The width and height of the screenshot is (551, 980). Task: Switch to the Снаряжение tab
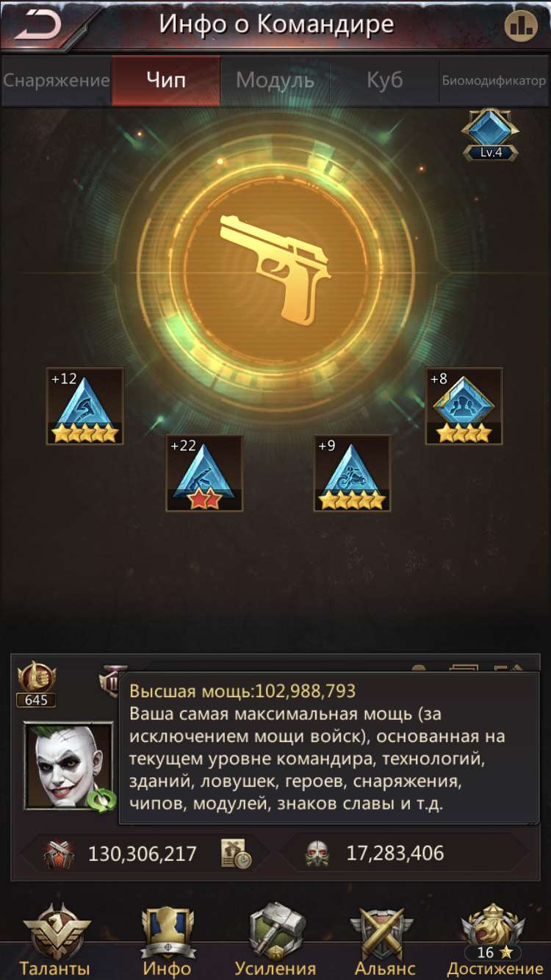[56, 81]
